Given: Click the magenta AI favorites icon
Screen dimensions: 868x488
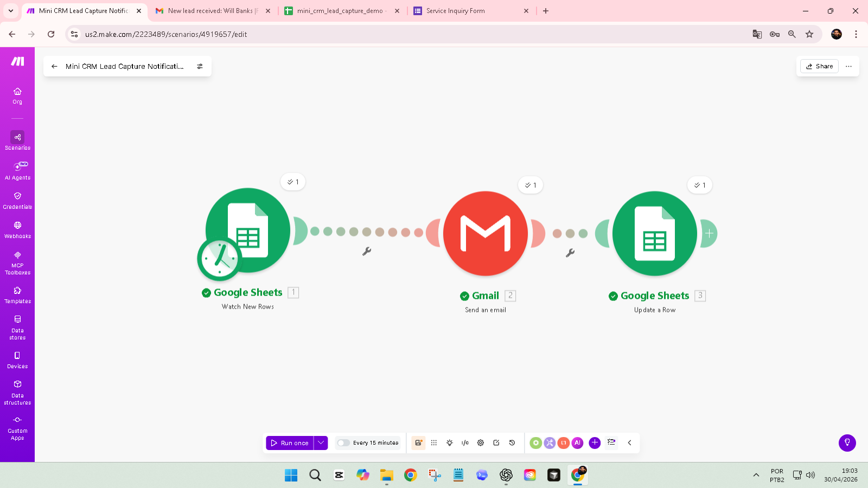Looking at the screenshot, I should 577,442.
